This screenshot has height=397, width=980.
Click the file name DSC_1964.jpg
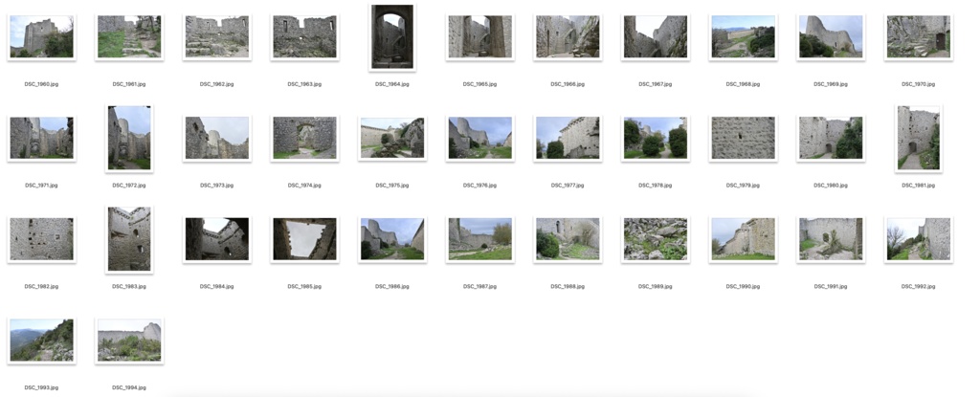[x=391, y=84]
